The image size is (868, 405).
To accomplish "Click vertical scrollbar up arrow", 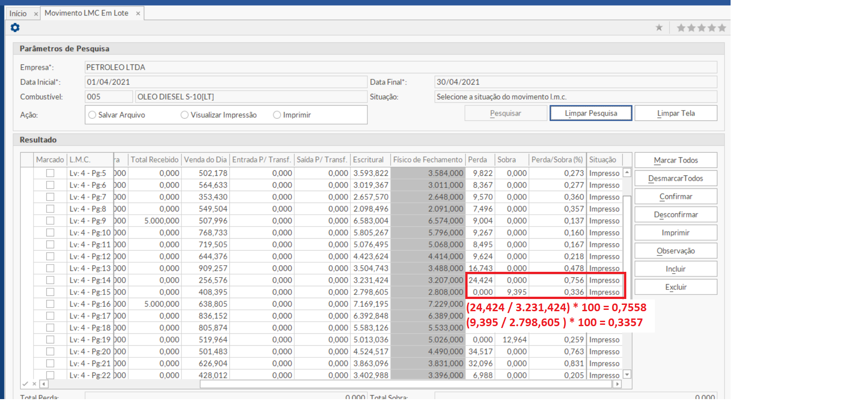I will [627, 172].
